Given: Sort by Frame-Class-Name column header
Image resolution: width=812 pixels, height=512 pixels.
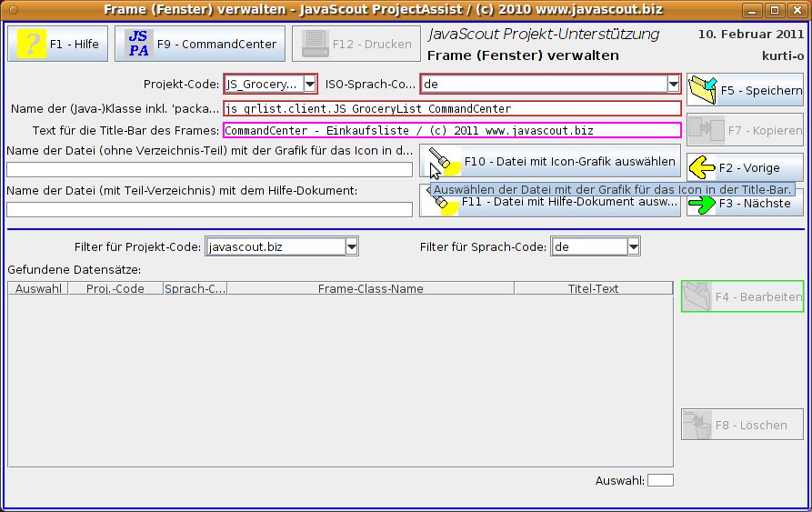Looking at the screenshot, I should [370, 289].
